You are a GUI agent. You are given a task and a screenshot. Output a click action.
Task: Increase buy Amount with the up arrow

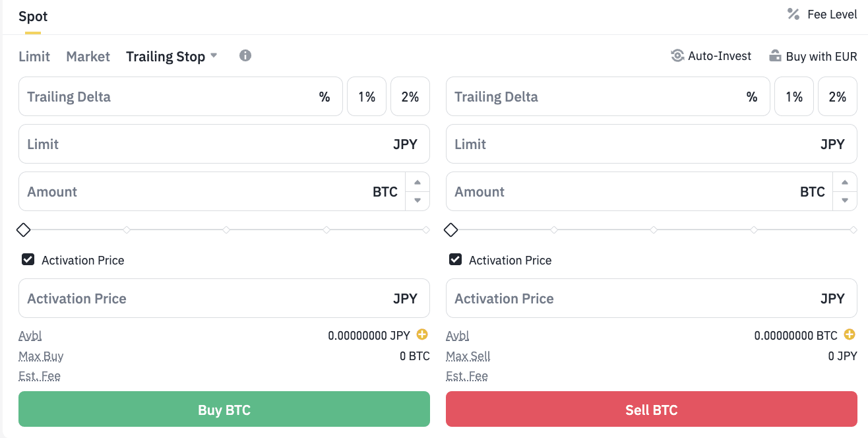418,183
